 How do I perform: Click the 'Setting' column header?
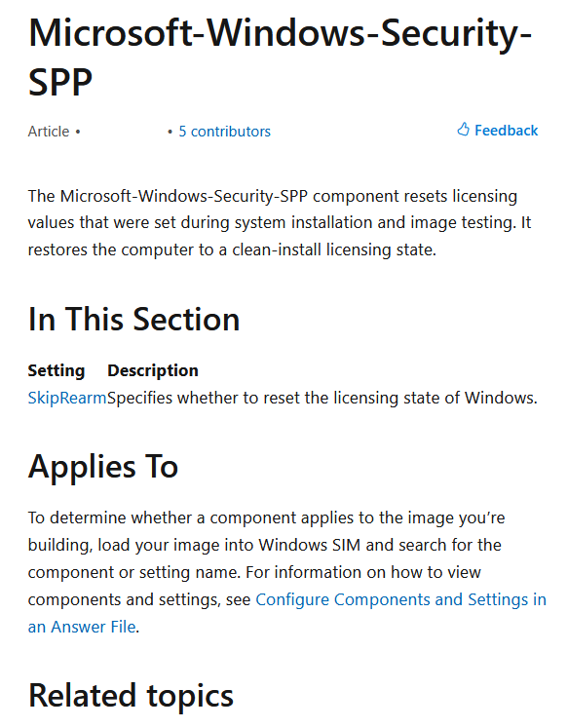57,370
